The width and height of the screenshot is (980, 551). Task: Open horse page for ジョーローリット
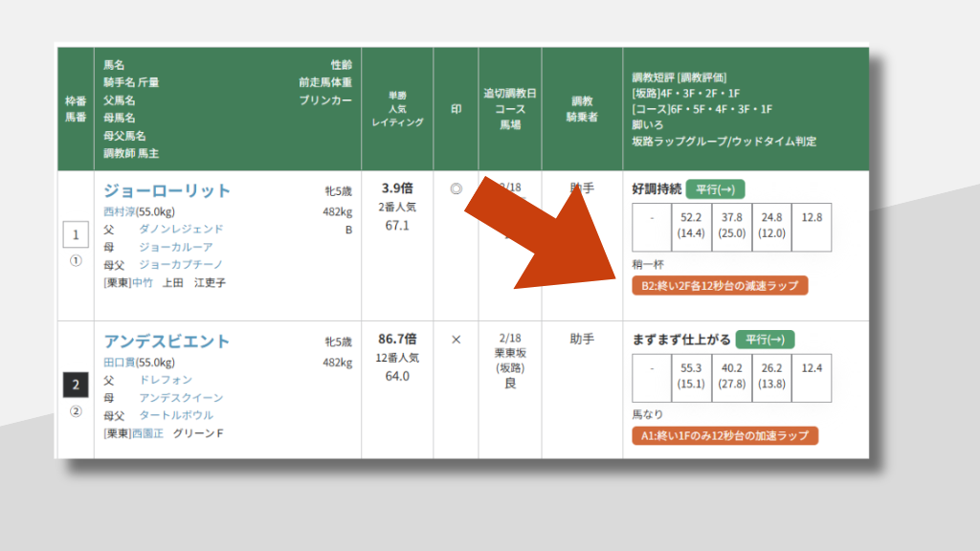pyautogui.click(x=167, y=190)
